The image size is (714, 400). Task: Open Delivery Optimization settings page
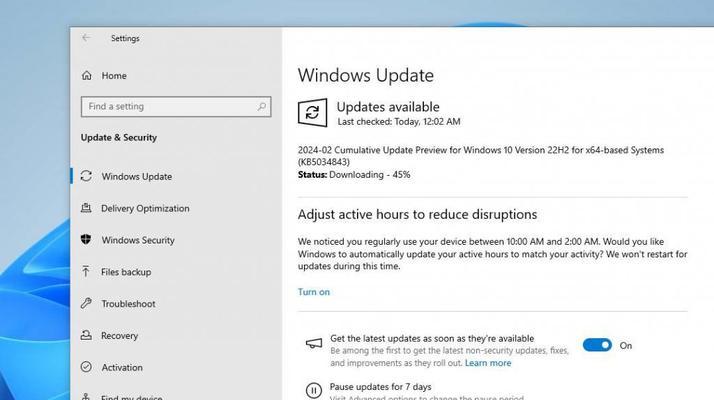coord(145,208)
